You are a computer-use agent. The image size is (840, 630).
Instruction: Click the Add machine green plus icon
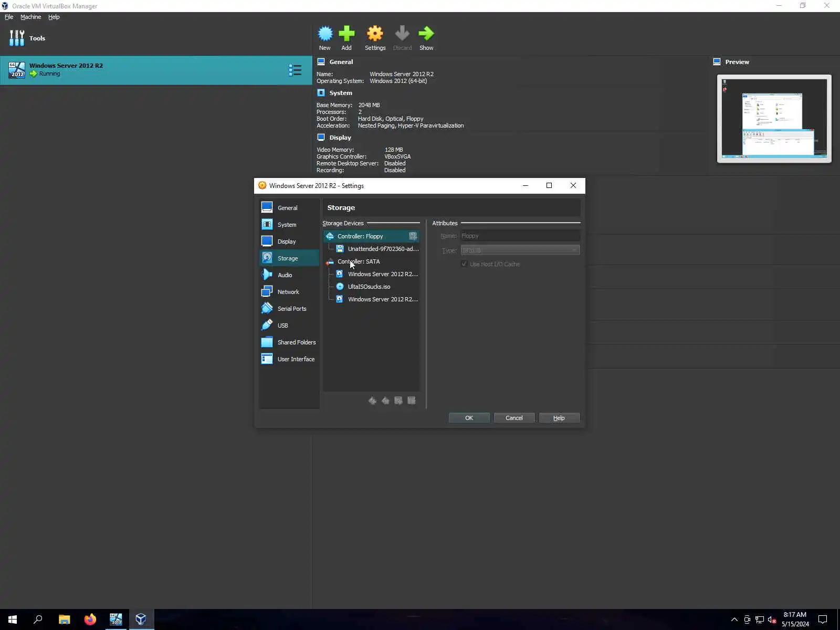coord(346,38)
